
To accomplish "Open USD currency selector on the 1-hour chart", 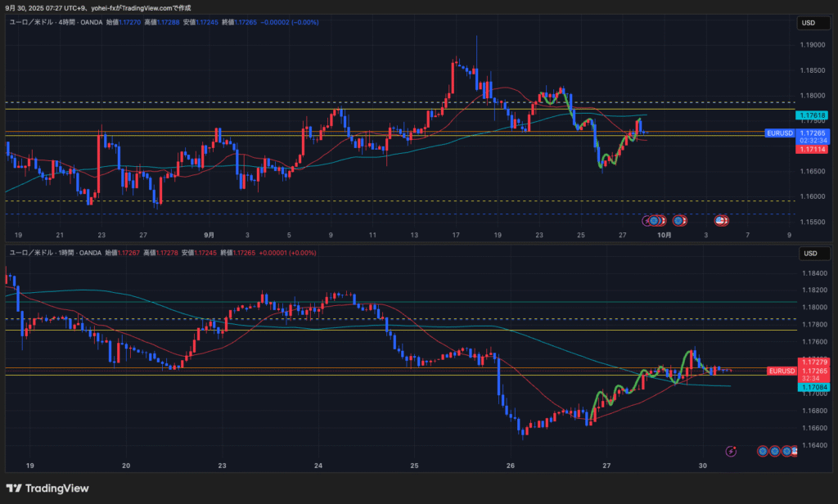I will pos(809,253).
